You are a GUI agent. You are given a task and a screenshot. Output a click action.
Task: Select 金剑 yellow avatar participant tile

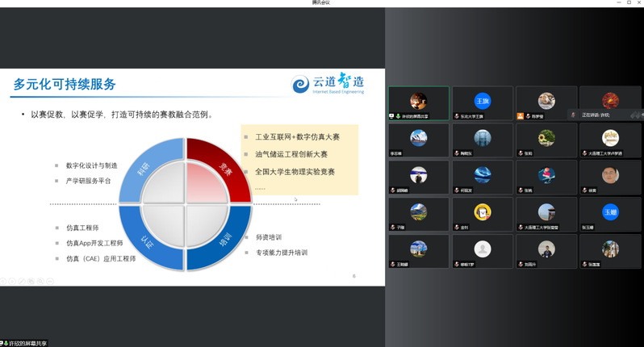[x=482, y=214]
